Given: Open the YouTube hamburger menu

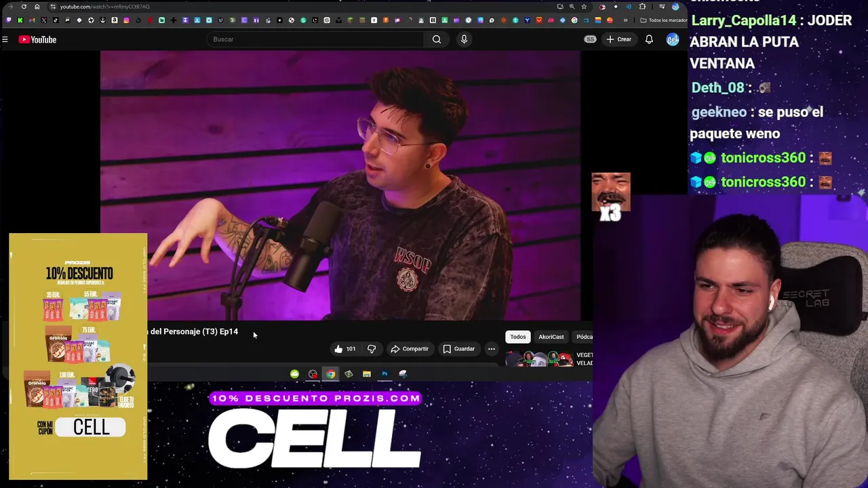Looking at the screenshot, I should 5,39.
